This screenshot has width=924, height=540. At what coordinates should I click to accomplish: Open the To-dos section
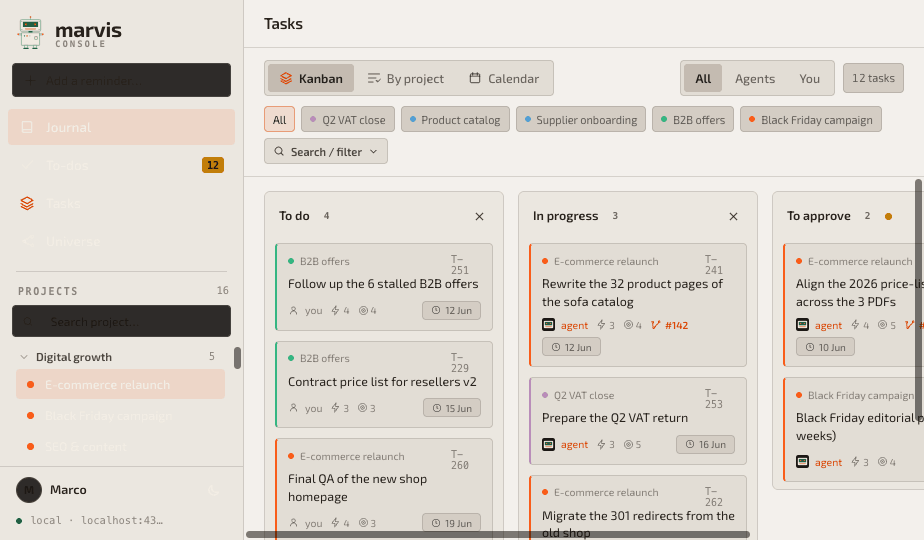[121, 166]
